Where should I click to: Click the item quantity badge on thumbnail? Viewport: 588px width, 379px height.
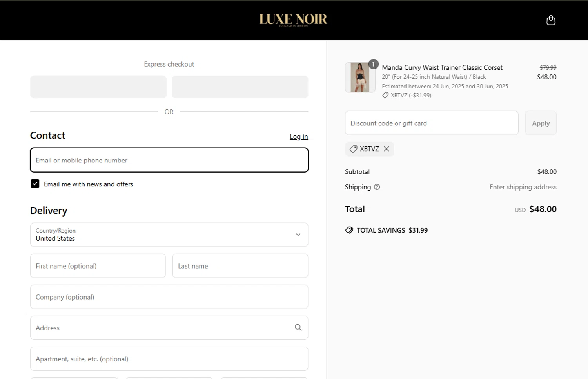point(373,64)
